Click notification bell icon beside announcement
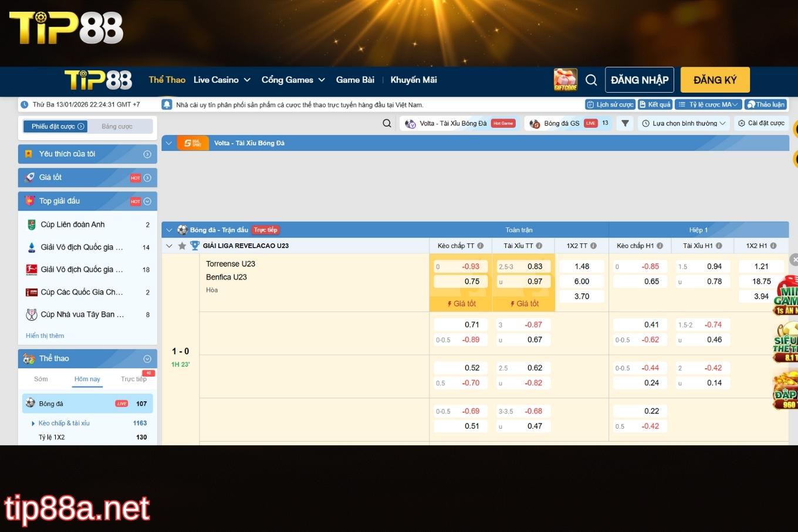 tap(167, 104)
